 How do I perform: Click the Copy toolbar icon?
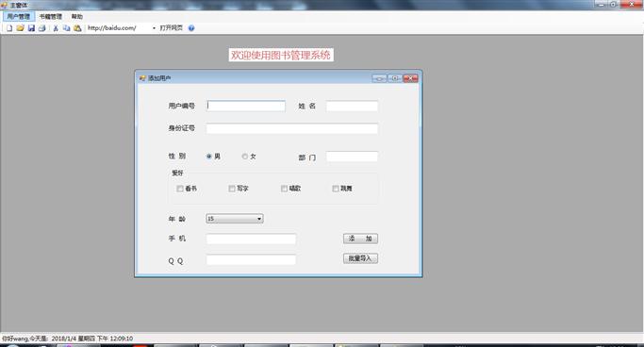tap(66, 28)
